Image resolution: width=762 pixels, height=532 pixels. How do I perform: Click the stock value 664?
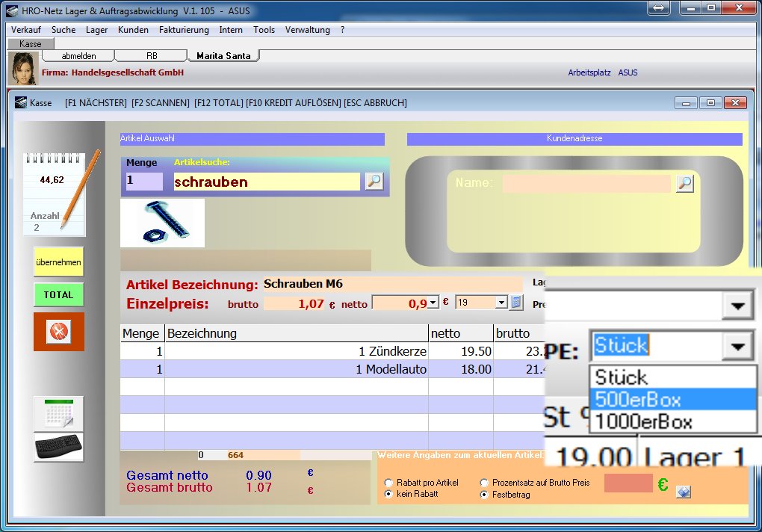point(235,455)
